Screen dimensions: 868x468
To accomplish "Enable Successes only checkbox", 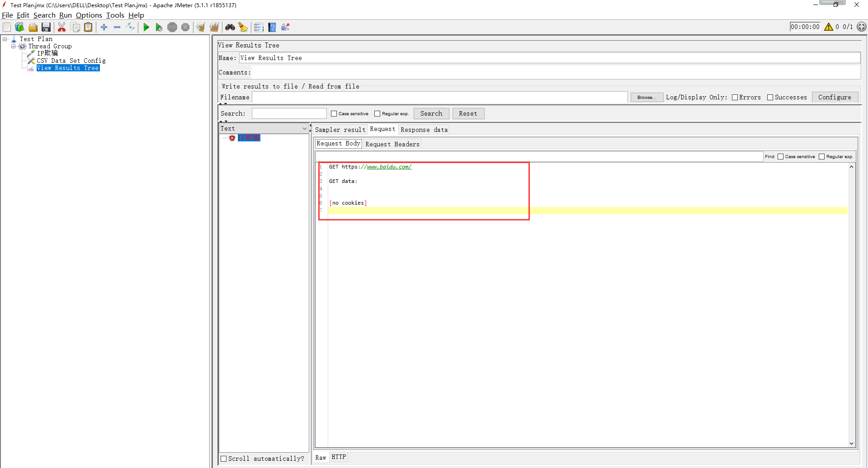I will 770,97.
